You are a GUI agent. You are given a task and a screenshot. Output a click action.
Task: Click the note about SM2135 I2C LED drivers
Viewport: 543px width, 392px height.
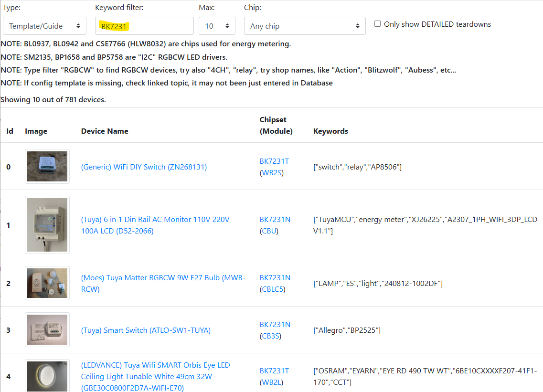pos(114,57)
